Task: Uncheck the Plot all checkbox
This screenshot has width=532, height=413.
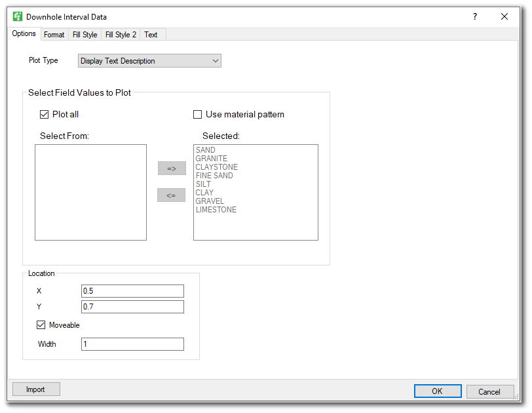Action: point(43,114)
